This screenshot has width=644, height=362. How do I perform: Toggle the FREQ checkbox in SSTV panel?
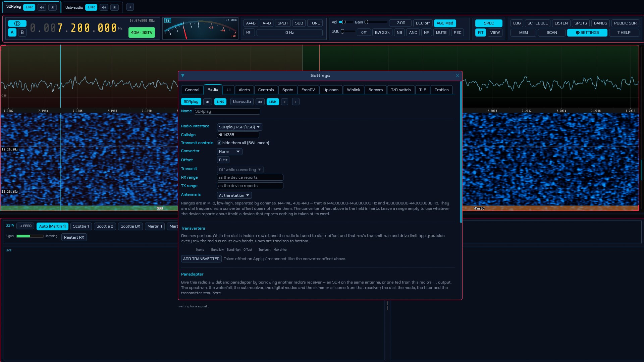coord(25,226)
